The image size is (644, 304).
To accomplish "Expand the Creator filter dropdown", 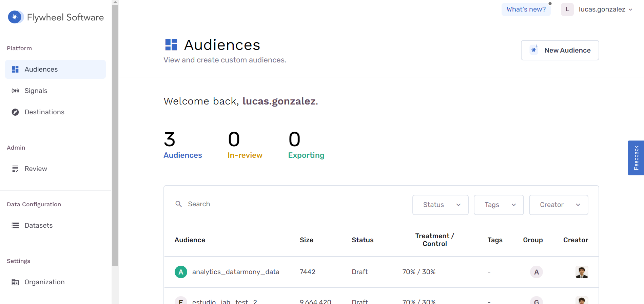I will tap(558, 205).
